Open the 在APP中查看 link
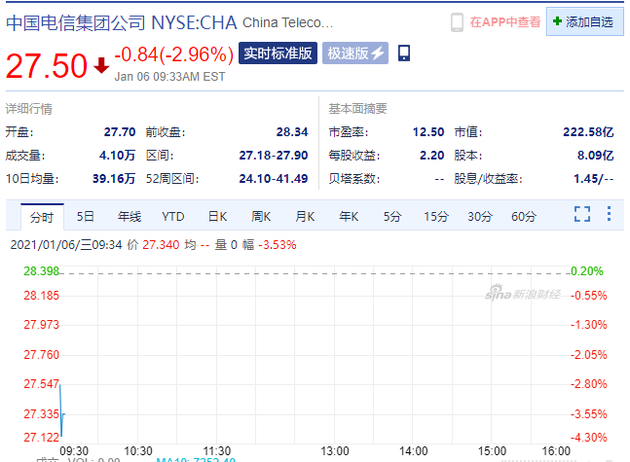The width and height of the screenshot is (630, 462). tap(505, 22)
